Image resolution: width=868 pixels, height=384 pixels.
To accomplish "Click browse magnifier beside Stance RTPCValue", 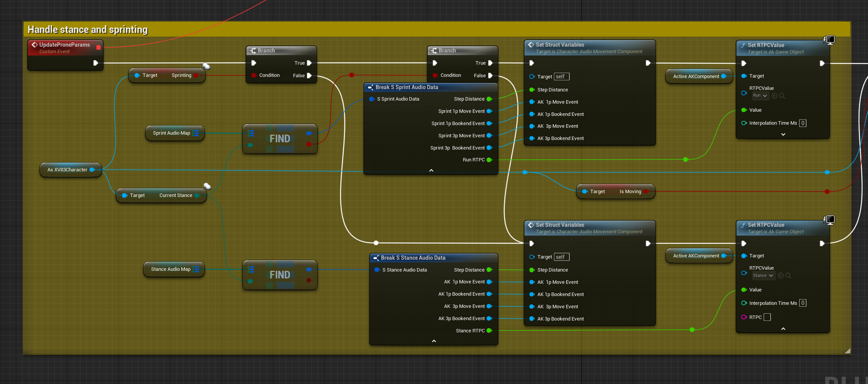I will pos(788,276).
